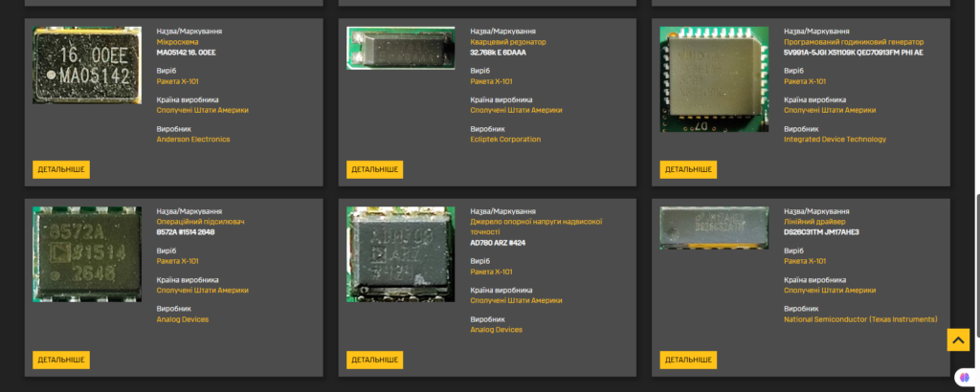Click the programmable clock generator photo

pos(714,79)
